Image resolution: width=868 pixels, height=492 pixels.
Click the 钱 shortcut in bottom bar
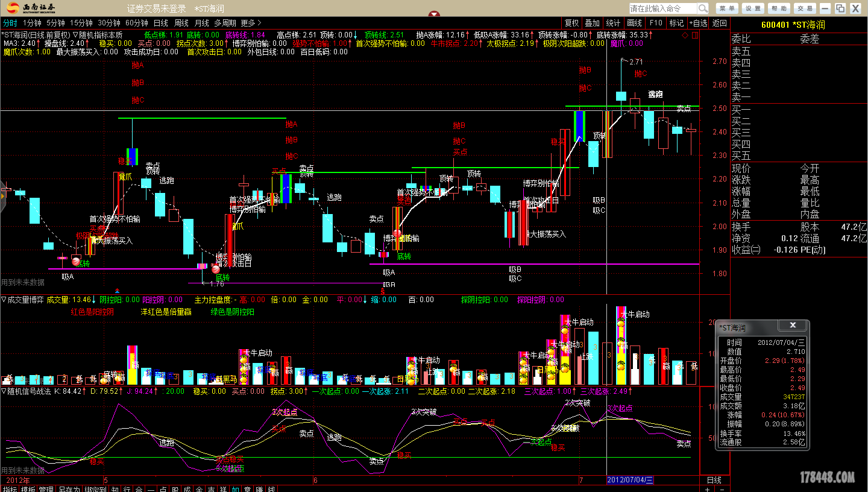click(x=272, y=489)
